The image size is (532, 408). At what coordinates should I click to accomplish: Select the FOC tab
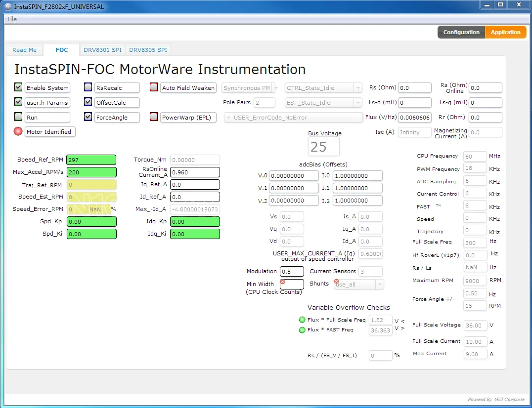click(x=61, y=49)
